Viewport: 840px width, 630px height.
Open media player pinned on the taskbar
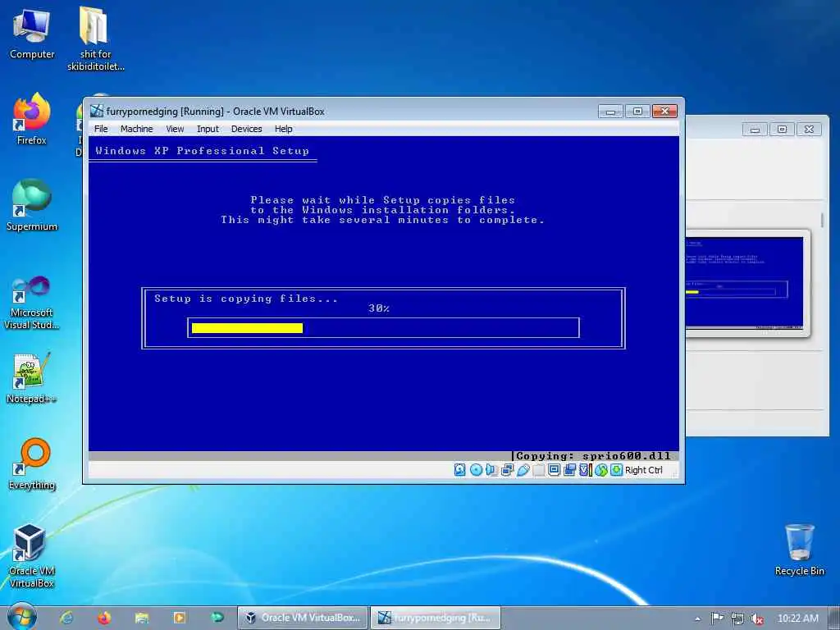point(180,618)
